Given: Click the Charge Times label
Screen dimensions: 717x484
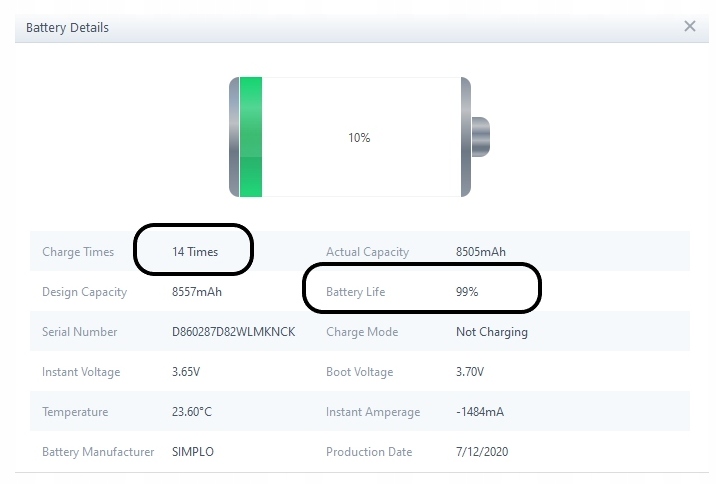Looking at the screenshot, I should pos(78,252).
